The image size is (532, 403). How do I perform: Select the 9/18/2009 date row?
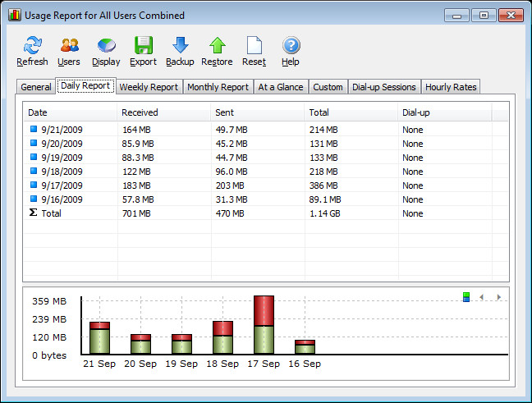pyautogui.click(x=266, y=172)
